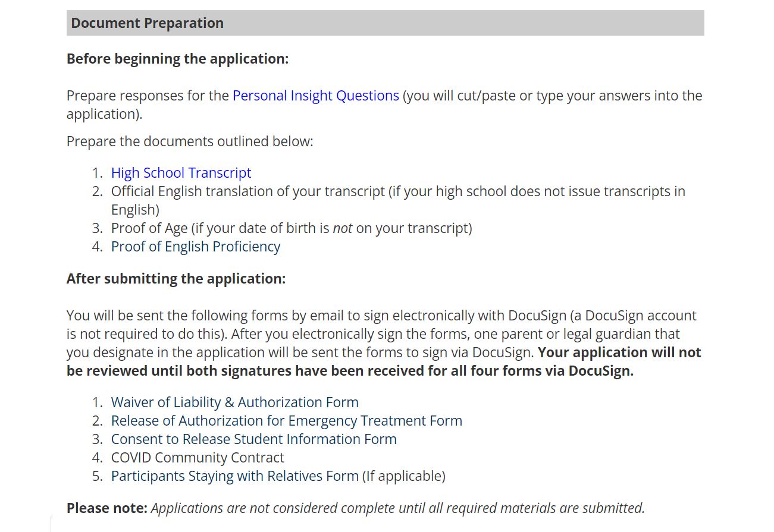This screenshot has width=774, height=532.
Task: Click the "After submitting the application:" heading
Action: point(176,279)
